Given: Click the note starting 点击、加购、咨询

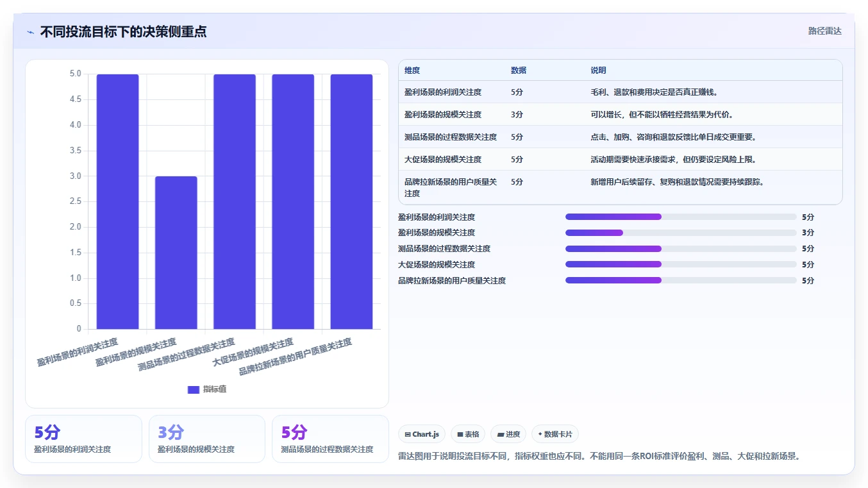Looking at the screenshot, I should pos(674,137).
